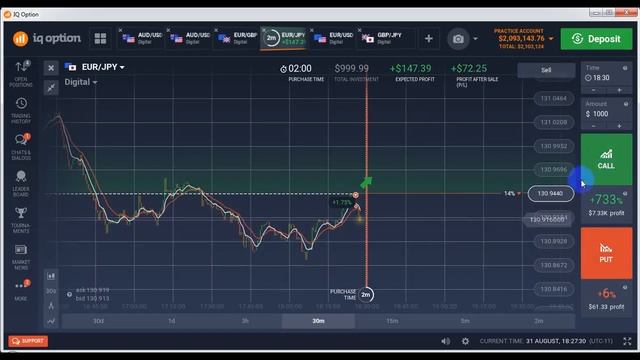The height and width of the screenshot is (360, 640).
Task: Select the active EUR/JPY tab
Action: click(284, 39)
